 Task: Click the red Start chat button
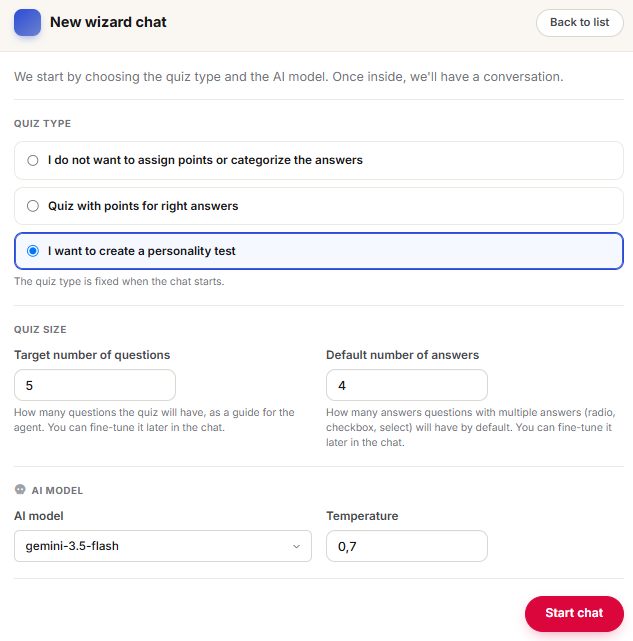click(x=574, y=613)
